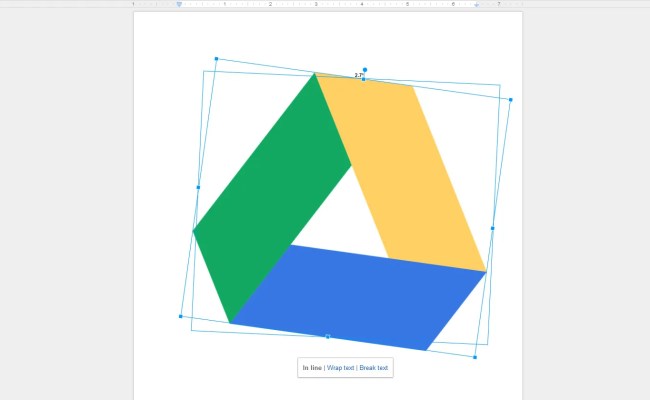Select the top-left corner resize handle
The image size is (650, 400).
click(216, 59)
